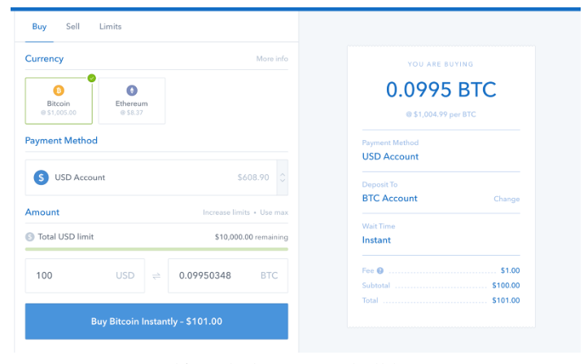
Task: Click the green USD limit progress bar
Action: click(156, 249)
